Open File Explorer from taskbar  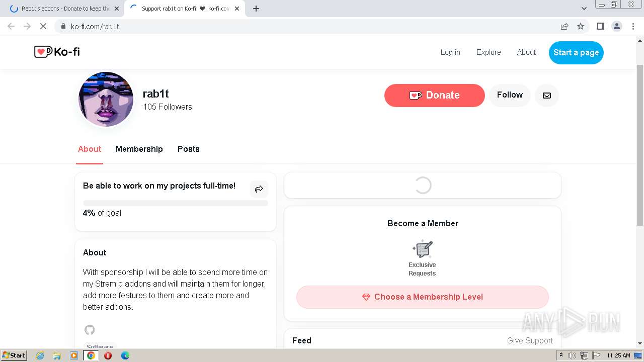coord(57,355)
